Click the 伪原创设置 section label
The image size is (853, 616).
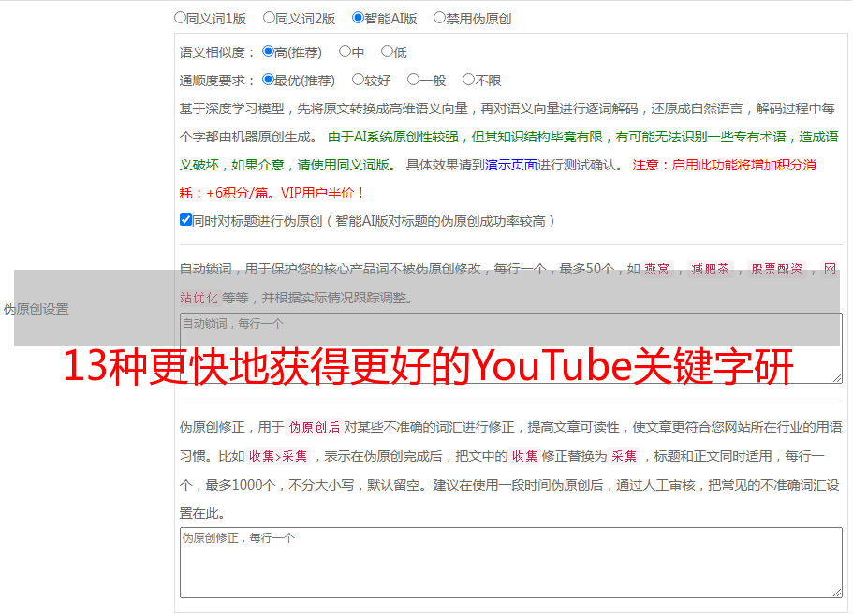tap(36, 309)
